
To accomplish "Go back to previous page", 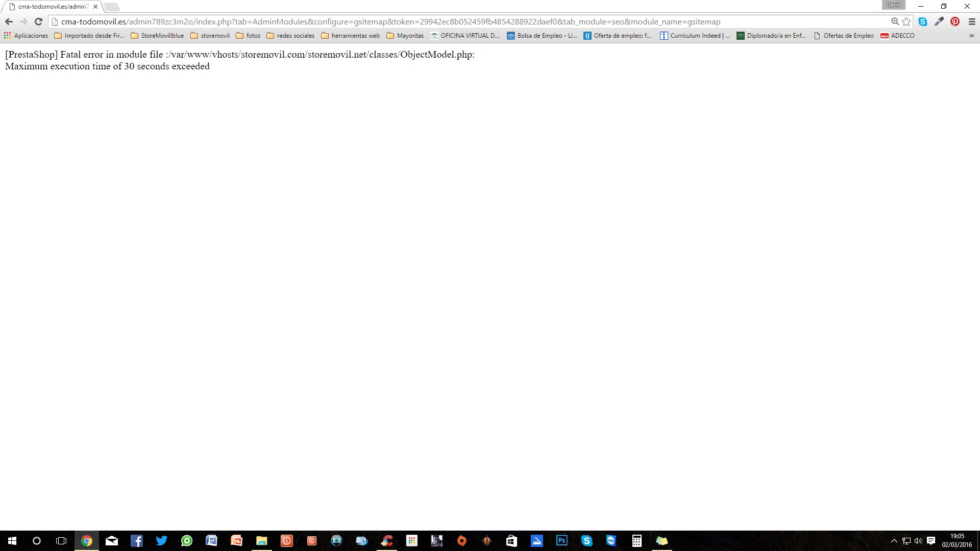I will point(9,21).
